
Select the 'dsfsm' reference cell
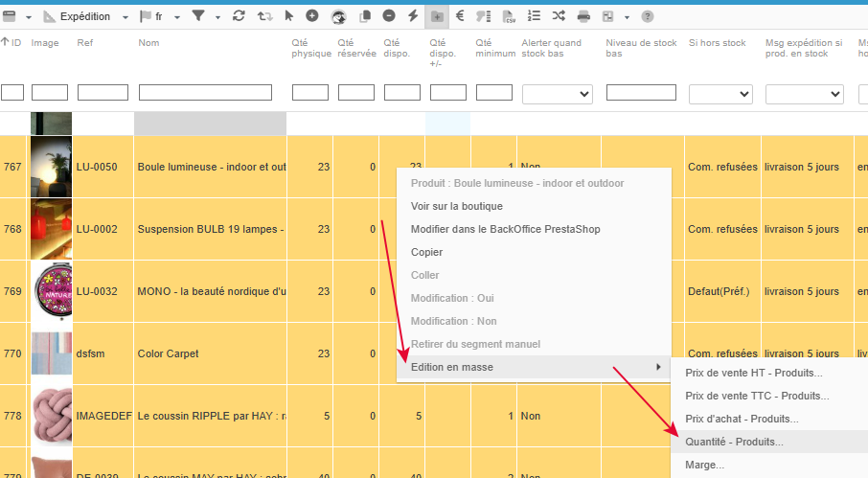103,353
